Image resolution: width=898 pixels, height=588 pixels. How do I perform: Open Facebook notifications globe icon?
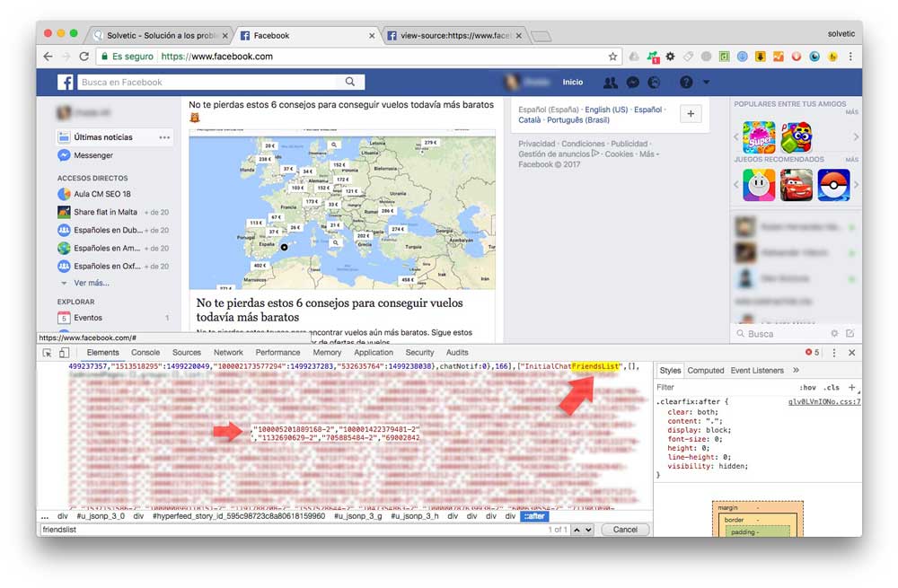pos(654,83)
